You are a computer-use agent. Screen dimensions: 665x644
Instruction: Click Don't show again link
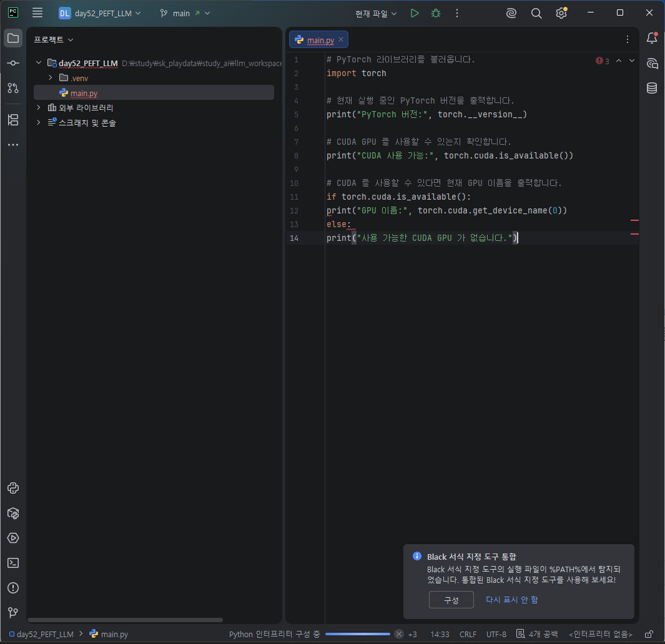(x=511, y=600)
